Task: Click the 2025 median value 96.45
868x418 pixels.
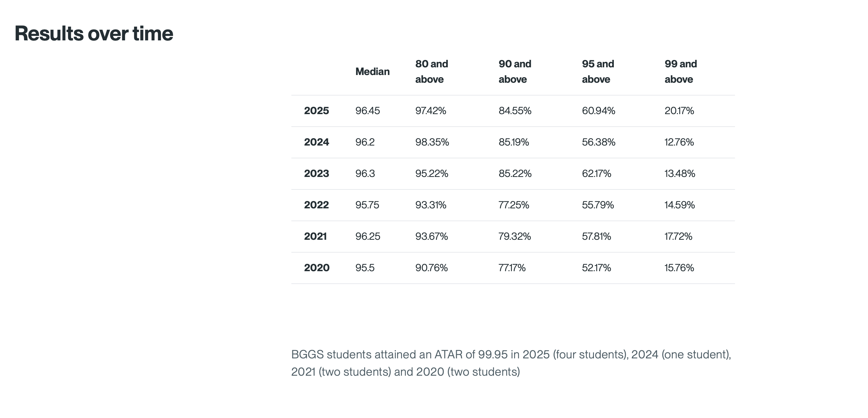Action: click(367, 111)
